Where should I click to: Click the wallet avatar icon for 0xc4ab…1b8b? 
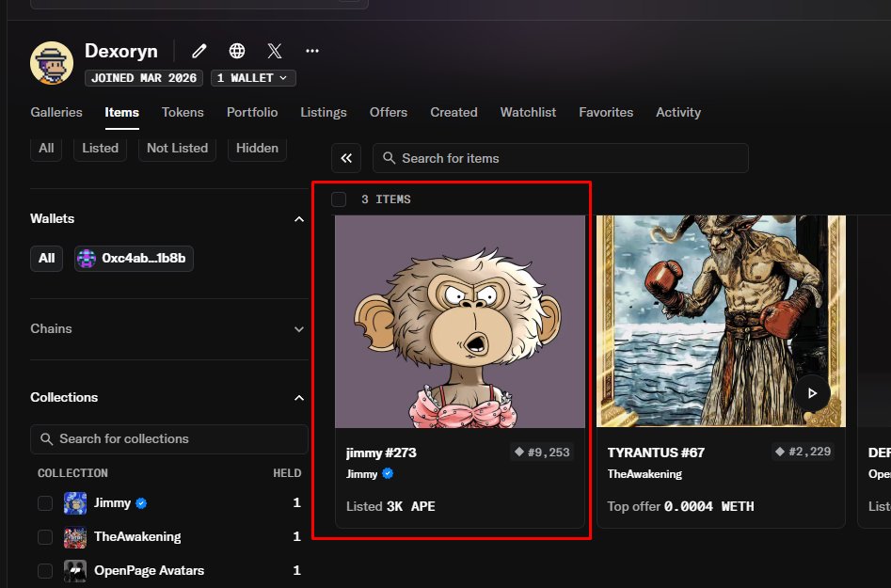[x=87, y=259]
